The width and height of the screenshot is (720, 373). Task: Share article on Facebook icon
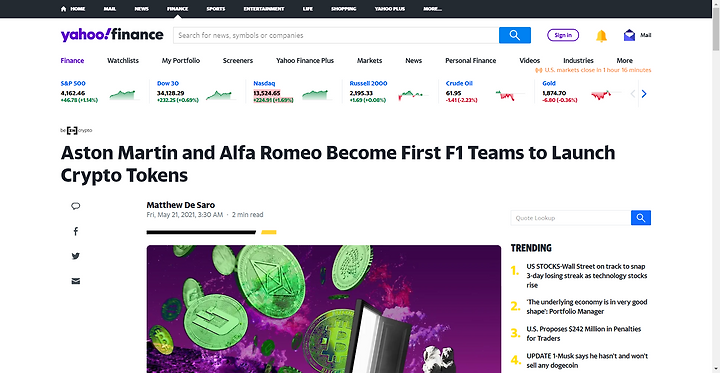pos(76,232)
